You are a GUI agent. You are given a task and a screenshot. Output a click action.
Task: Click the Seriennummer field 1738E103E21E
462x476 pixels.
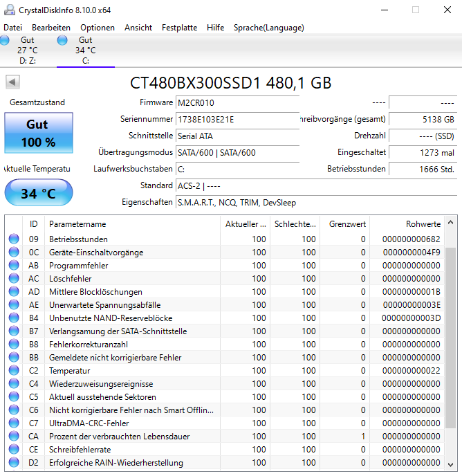pos(237,119)
